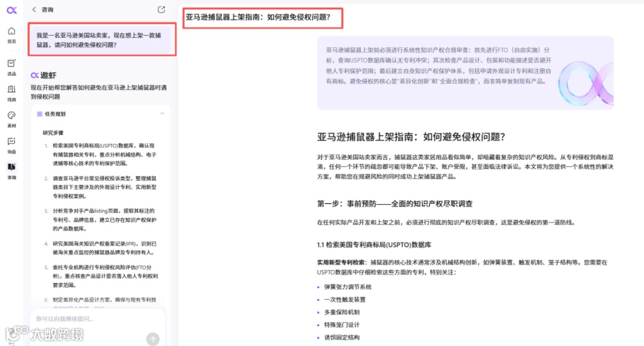The height and width of the screenshot is (346, 644).
Task: Click subheading 1.1 检索美国专利商标局(USPTO)数据库
Action: coord(374,245)
